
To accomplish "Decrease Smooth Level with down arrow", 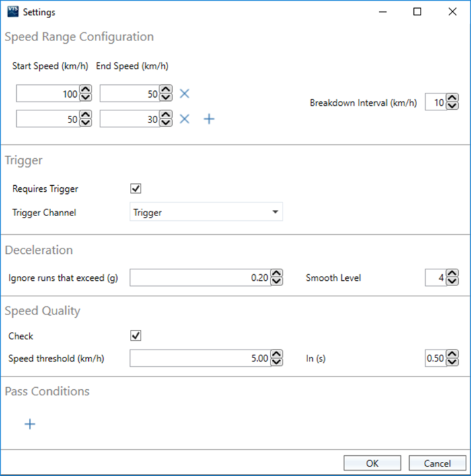I will (452, 281).
